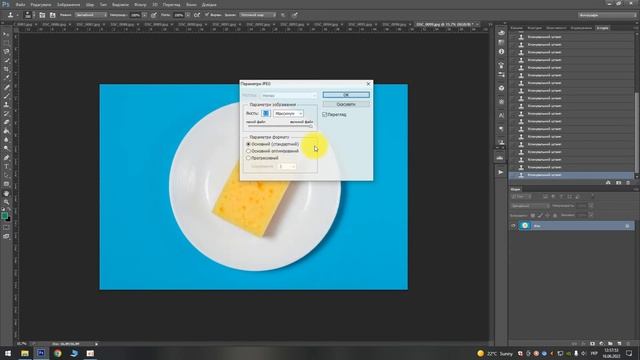Lock transparent pixels in Layers panel
Viewport: 640px width, 360px height.
click(533, 215)
